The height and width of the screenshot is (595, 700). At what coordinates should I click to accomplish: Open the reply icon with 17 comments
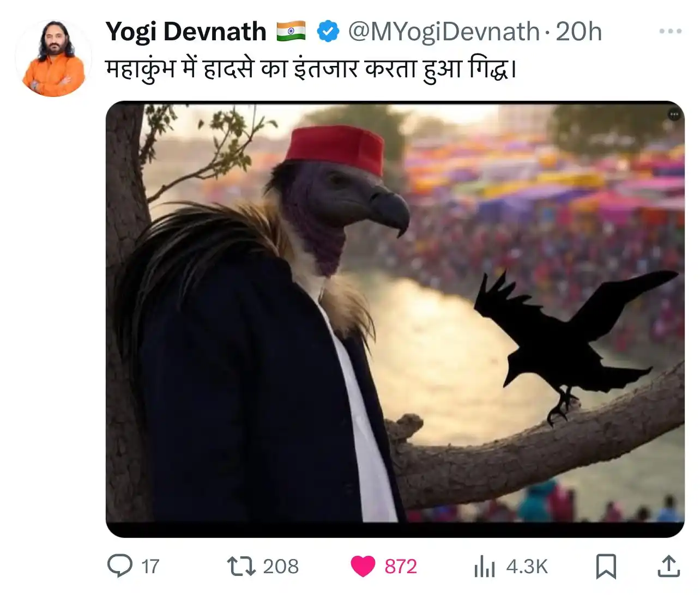[119, 566]
